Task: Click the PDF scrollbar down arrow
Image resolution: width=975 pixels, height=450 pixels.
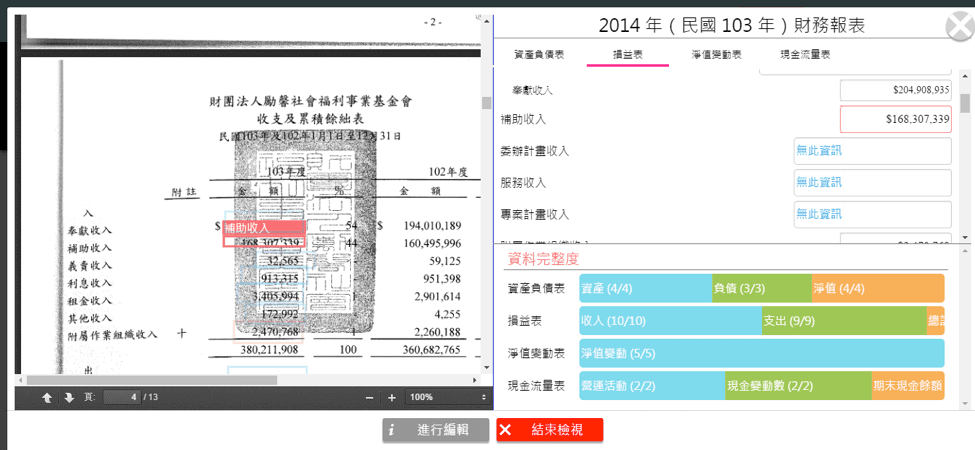Action: pos(486,369)
